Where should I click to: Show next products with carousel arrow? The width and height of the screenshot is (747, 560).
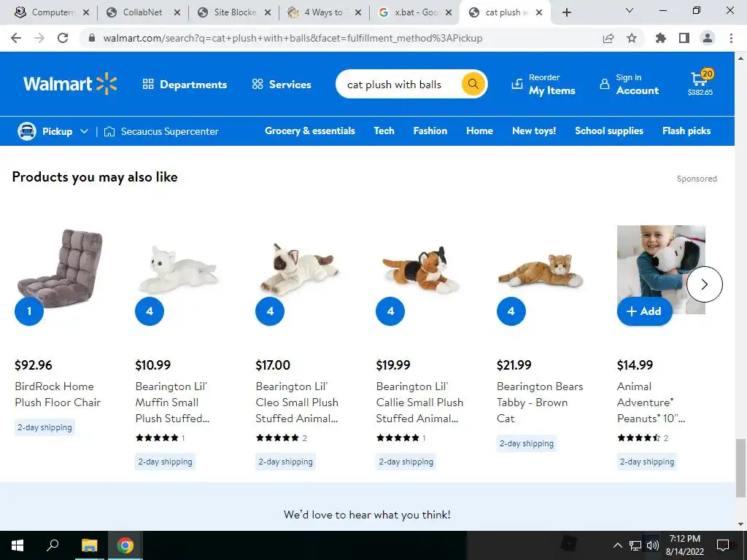[704, 284]
